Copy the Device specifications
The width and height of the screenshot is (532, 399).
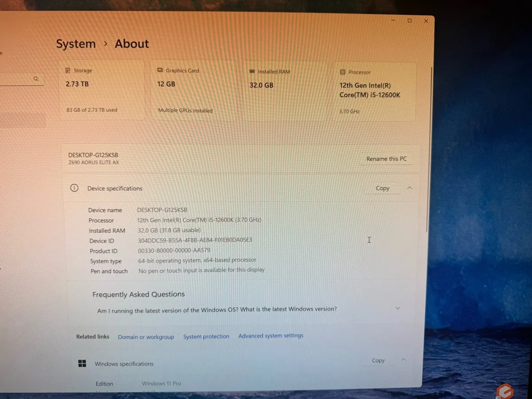point(383,188)
